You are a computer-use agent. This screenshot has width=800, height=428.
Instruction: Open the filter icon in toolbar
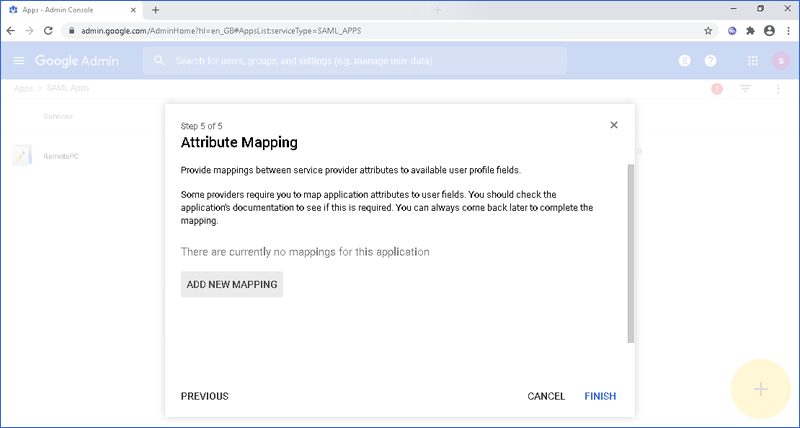(x=745, y=89)
